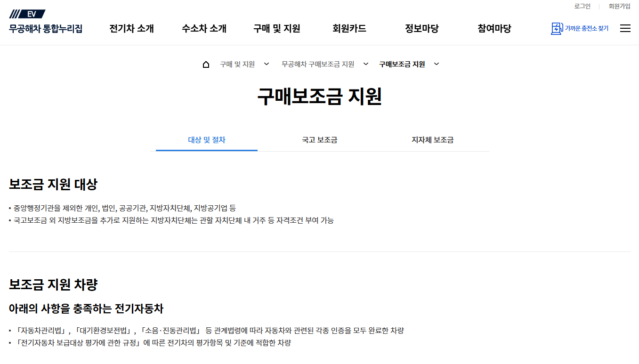Select the 무공해차 통합누리집 site title
The width and height of the screenshot is (639, 364).
(x=45, y=28)
